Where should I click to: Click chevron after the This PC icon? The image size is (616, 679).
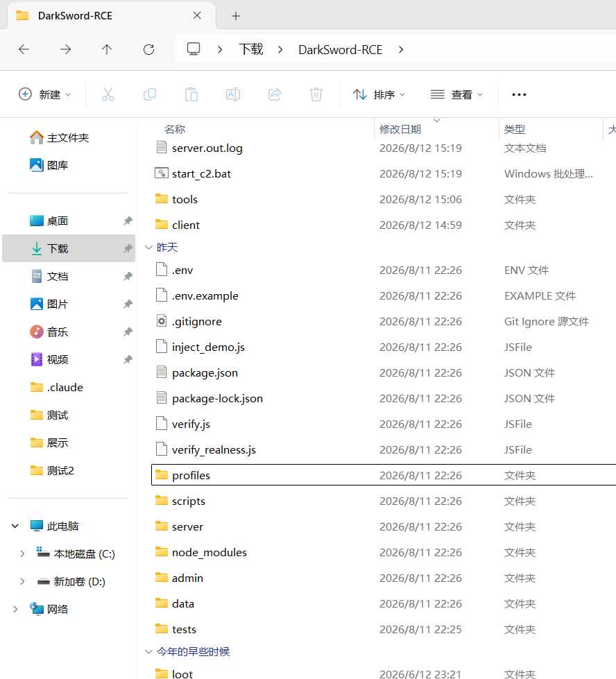click(x=220, y=50)
